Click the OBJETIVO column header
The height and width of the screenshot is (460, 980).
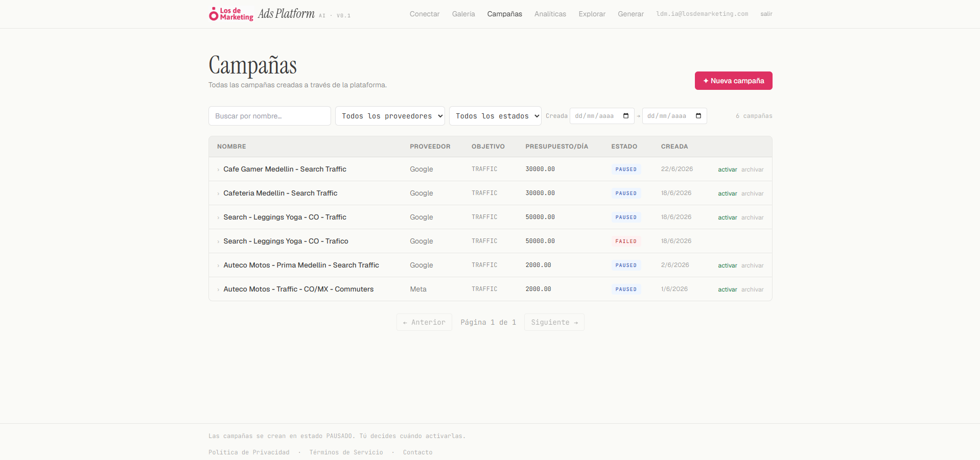point(488,147)
